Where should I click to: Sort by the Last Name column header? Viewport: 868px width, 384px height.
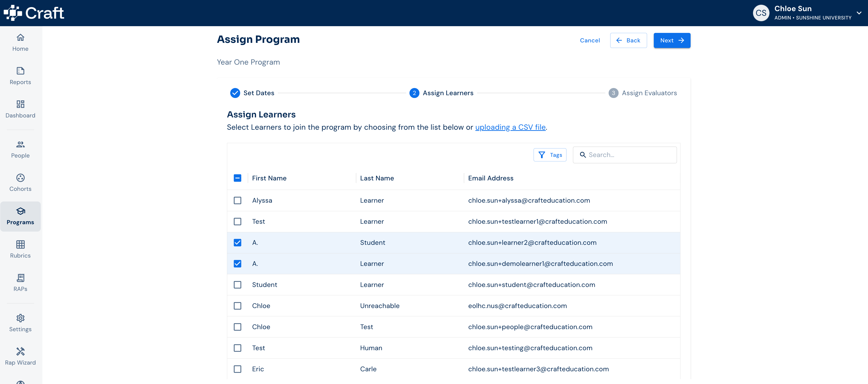pos(377,178)
